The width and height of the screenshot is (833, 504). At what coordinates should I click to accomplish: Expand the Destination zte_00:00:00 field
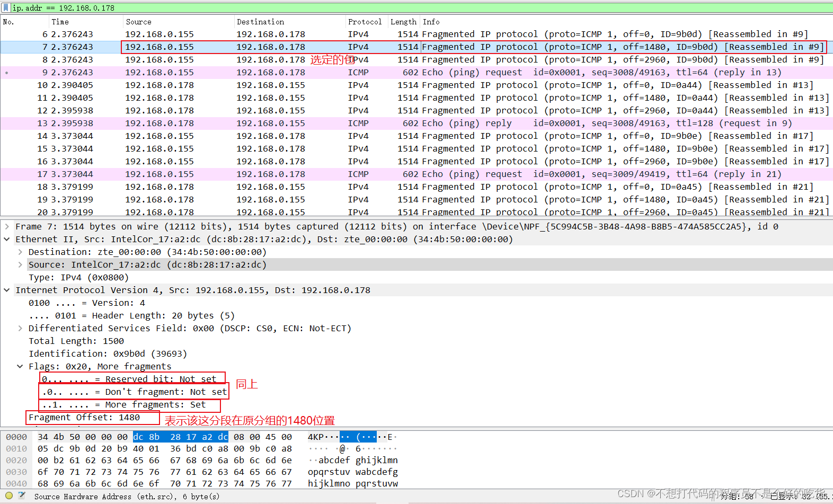pos(20,252)
